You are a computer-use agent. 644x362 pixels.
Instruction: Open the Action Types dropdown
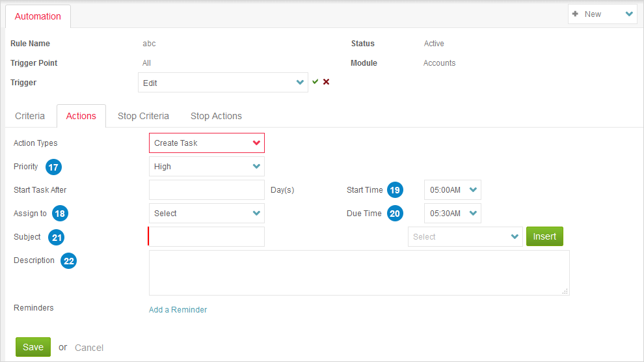click(207, 143)
